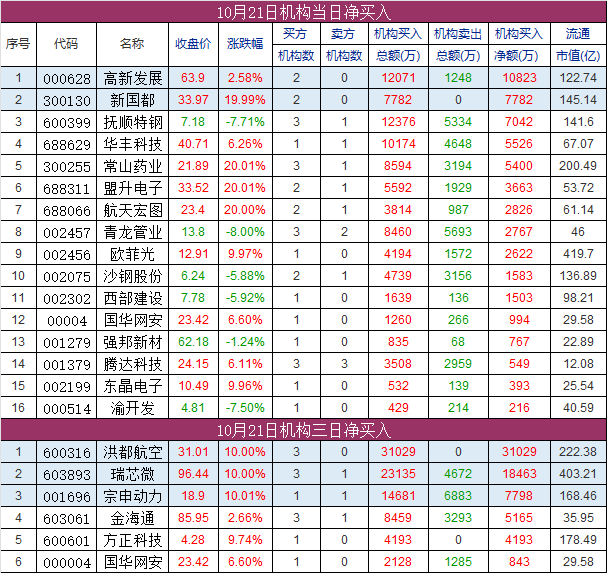Screen dimensions: 607x573
Task: Click change percentage -7.71%
Action: (245, 122)
